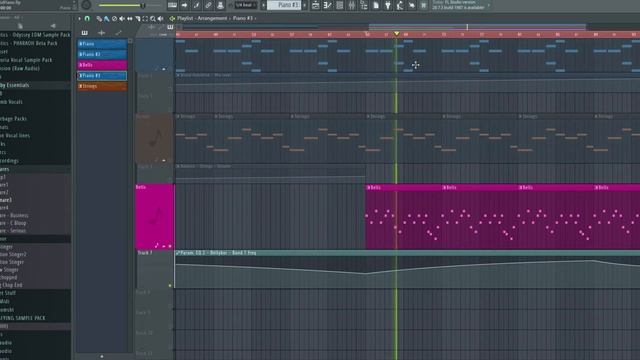
Task: Mute Track 7 using its green dot
Action: [170, 286]
